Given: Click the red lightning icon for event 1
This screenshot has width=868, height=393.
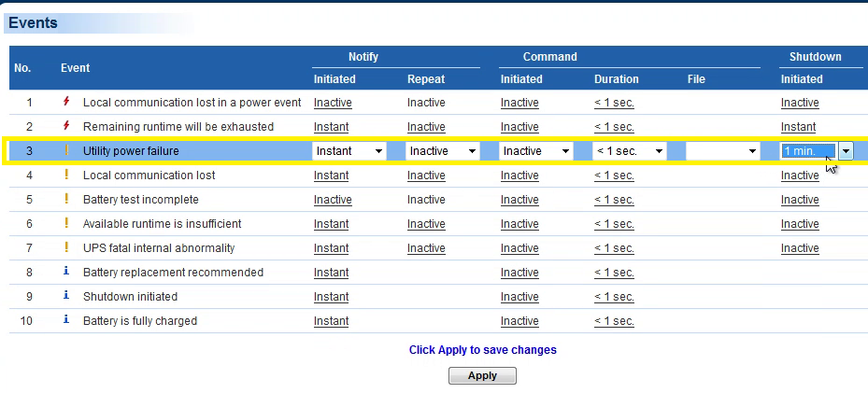Looking at the screenshot, I should [66, 102].
